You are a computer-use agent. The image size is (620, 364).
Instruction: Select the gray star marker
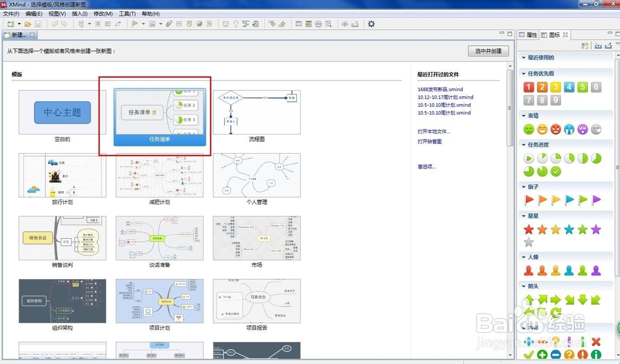[x=529, y=242]
